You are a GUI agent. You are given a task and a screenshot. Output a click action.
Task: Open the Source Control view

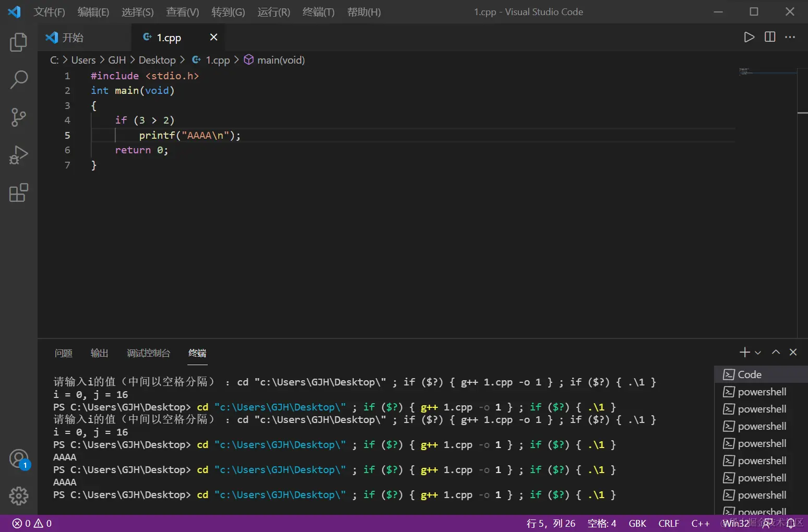(x=18, y=117)
